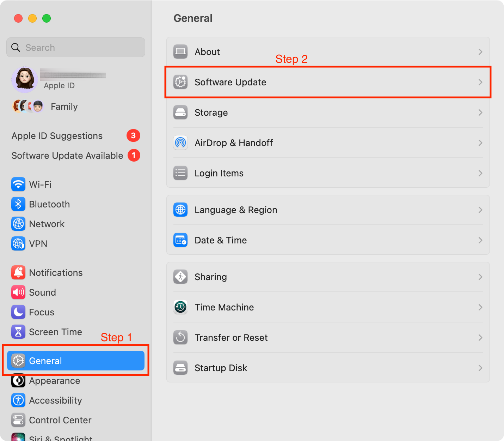Click the Storage drive icon

pos(180,112)
